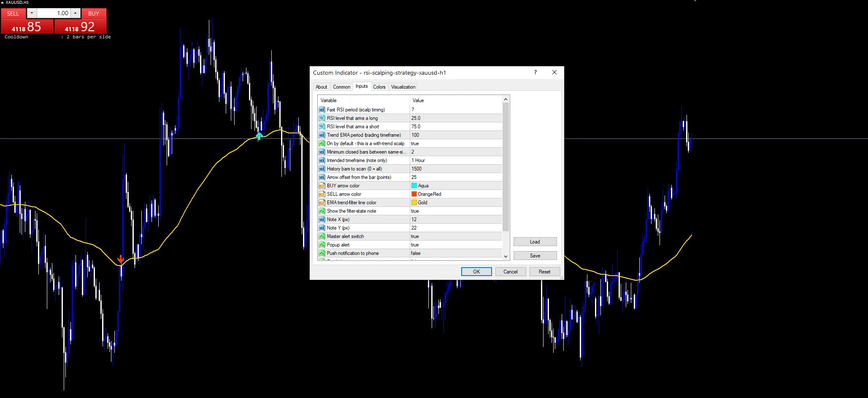Screen dimensions: 868x398
Task: Click the Show filter-state note icon
Action: (x=322, y=211)
